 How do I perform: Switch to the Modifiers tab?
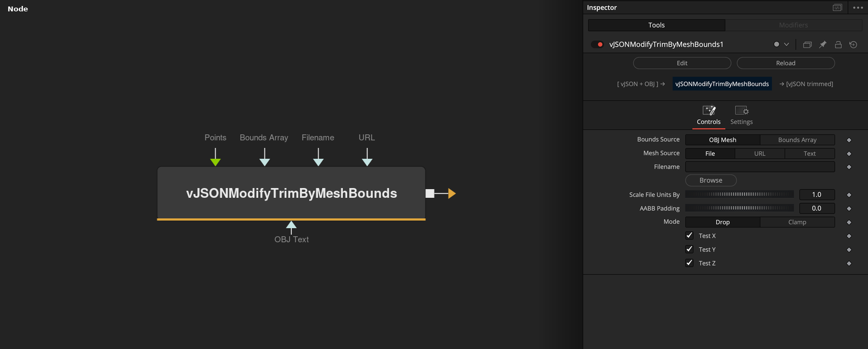click(x=794, y=25)
